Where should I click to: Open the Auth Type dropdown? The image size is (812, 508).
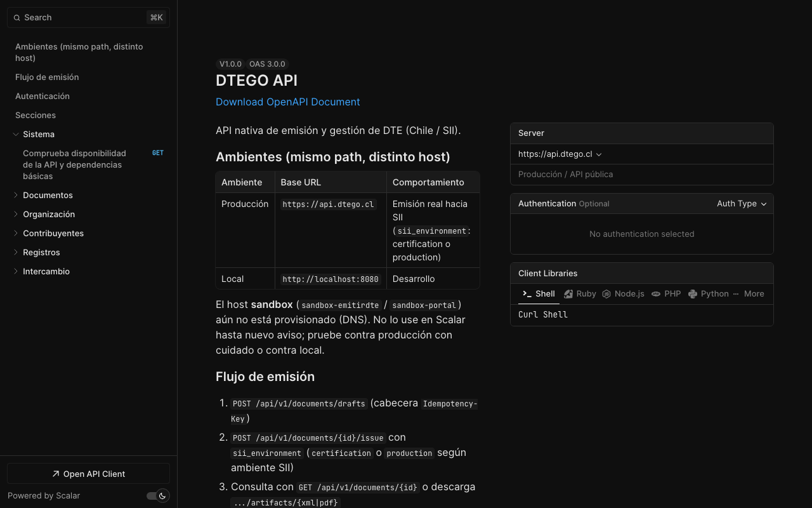tap(742, 204)
